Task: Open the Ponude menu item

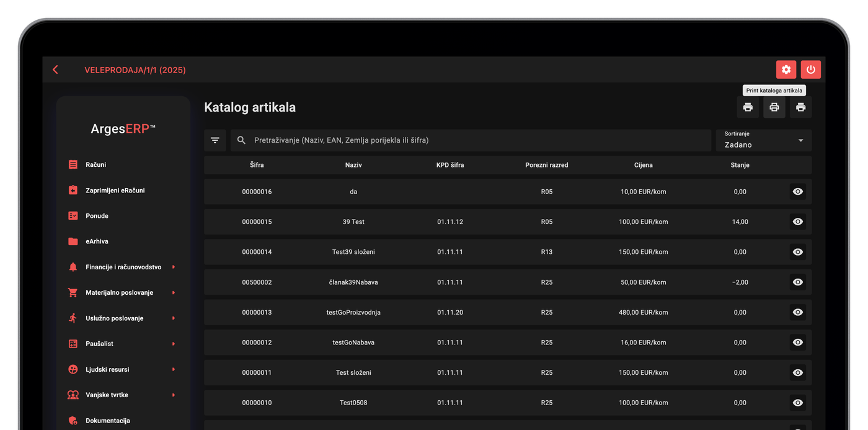Action: point(97,216)
